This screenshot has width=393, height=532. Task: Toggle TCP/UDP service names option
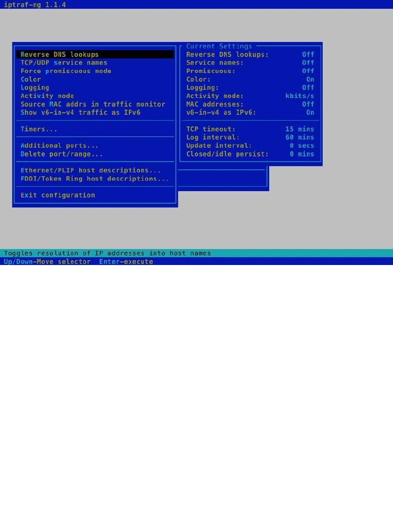tap(64, 63)
